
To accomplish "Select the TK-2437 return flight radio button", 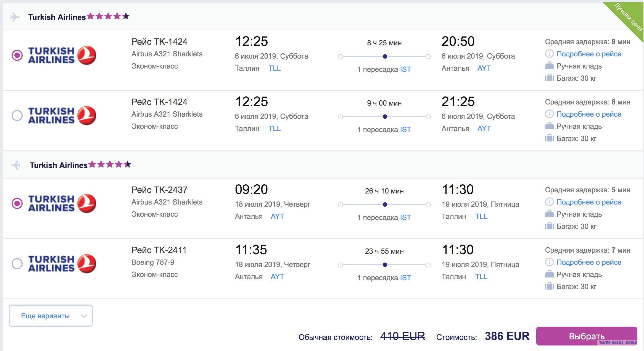I will pyautogui.click(x=17, y=203).
